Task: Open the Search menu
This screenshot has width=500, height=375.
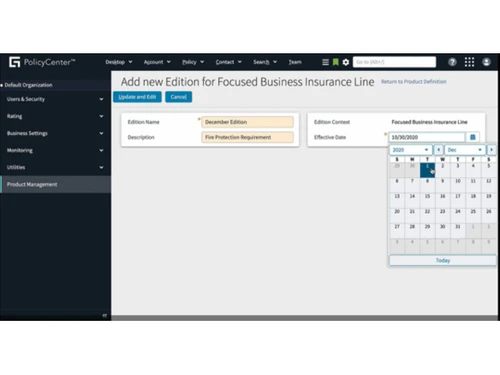Action: (x=265, y=62)
